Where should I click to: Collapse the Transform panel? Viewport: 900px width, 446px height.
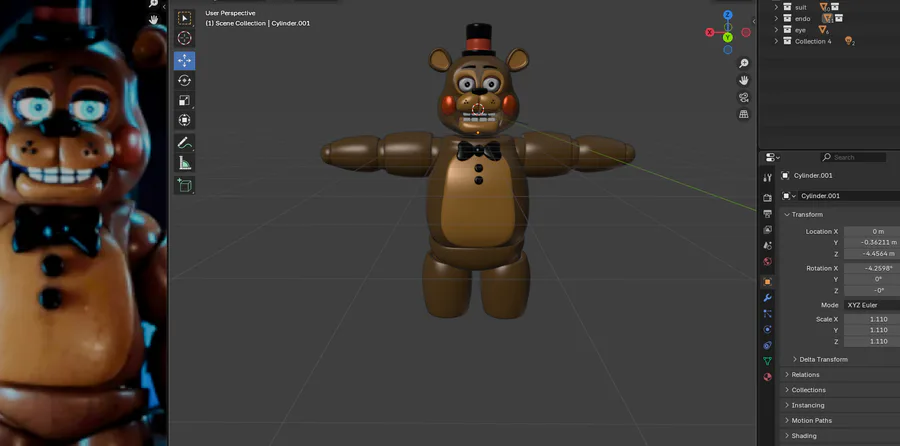[x=787, y=215]
